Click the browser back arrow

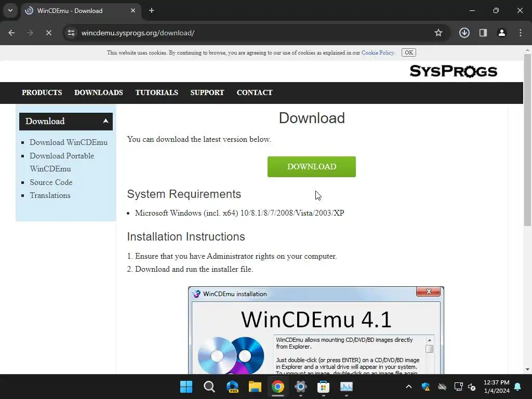coord(11,33)
